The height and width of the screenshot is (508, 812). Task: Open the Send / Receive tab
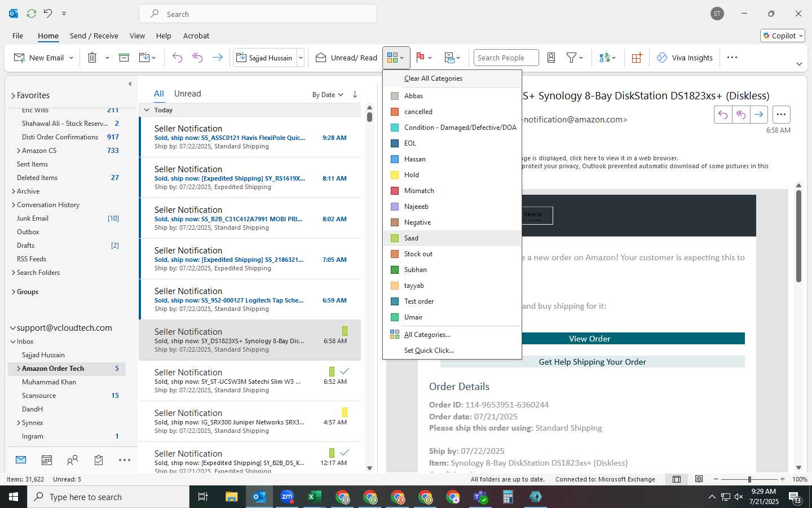coord(94,36)
